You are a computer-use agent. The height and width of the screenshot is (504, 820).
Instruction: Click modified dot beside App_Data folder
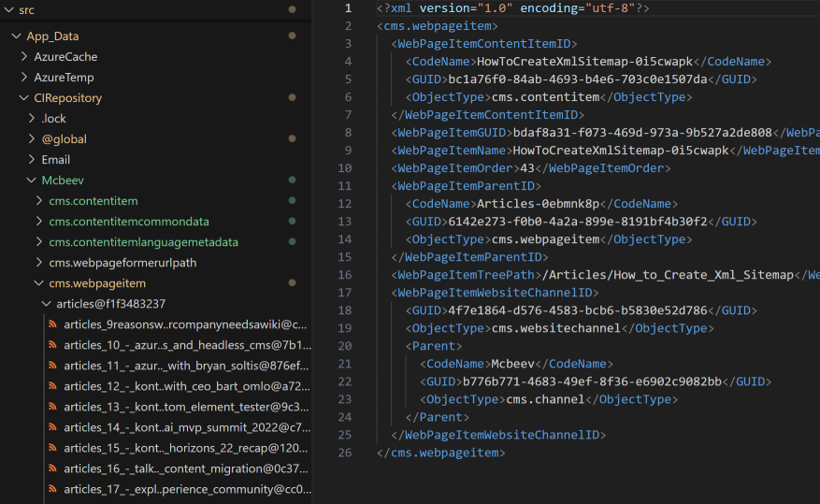[293, 36]
